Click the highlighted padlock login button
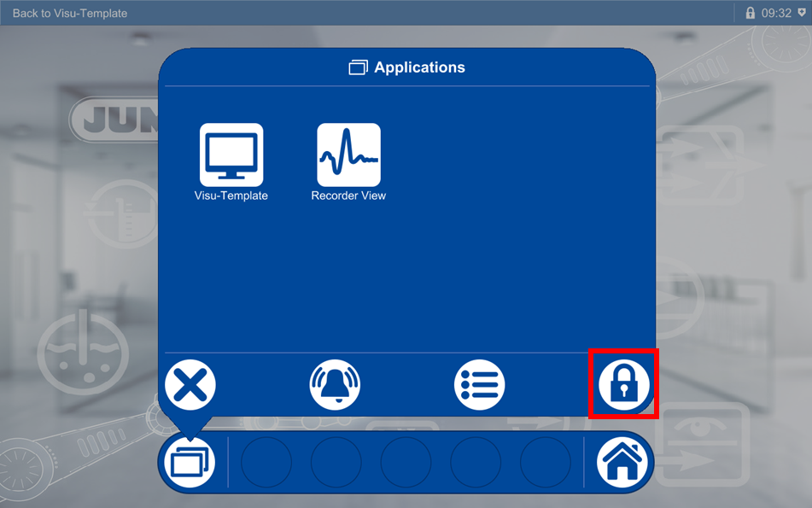This screenshot has width=812, height=508. click(x=623, y=385)
